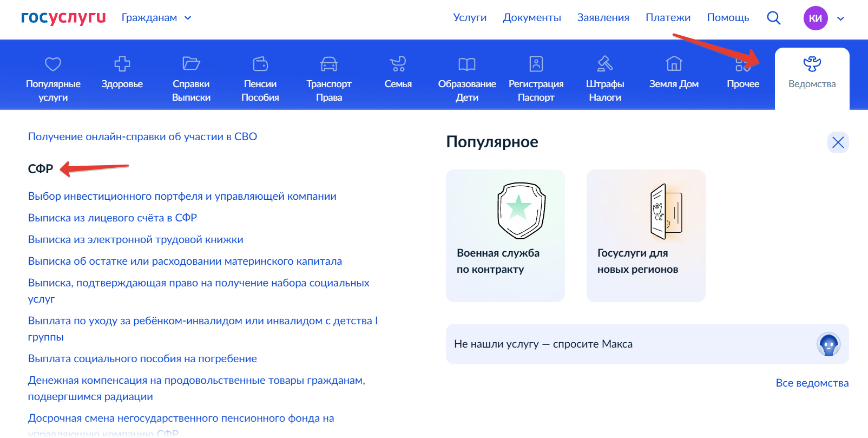Open Выписка из электронной трудовой книжки
Screen dimensions: 868x438
click(x=136, y=239)
